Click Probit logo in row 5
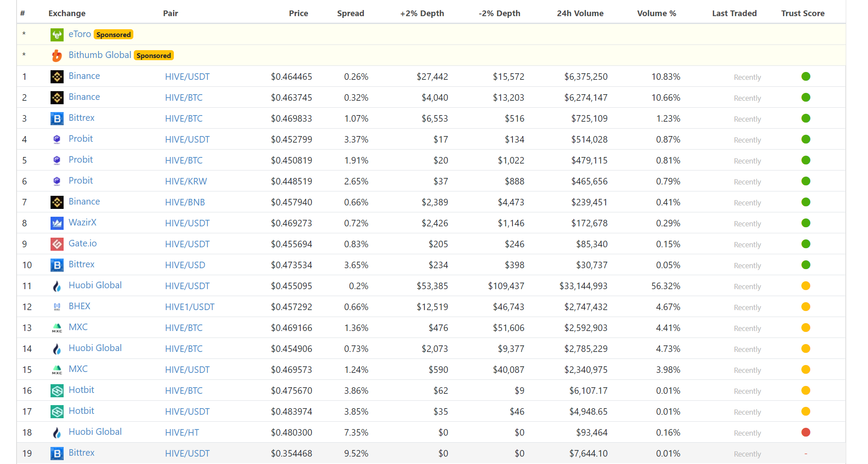The height and width of the screenshot is (464, 868). [57, 160]
